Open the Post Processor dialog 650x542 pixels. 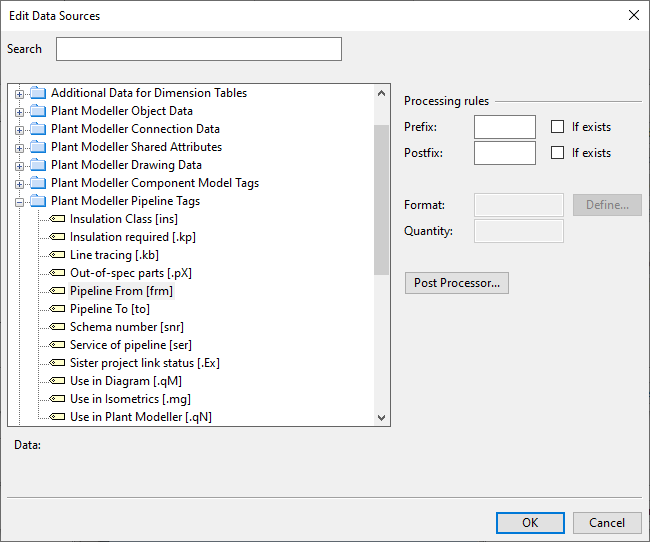(457, 283)
